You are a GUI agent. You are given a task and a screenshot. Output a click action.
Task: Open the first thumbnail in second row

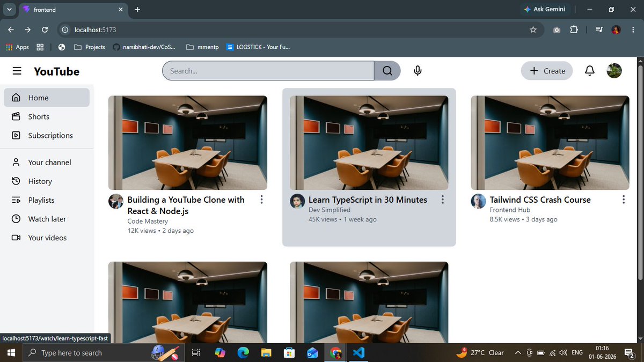pyautogui.click(x=188, y=302)
